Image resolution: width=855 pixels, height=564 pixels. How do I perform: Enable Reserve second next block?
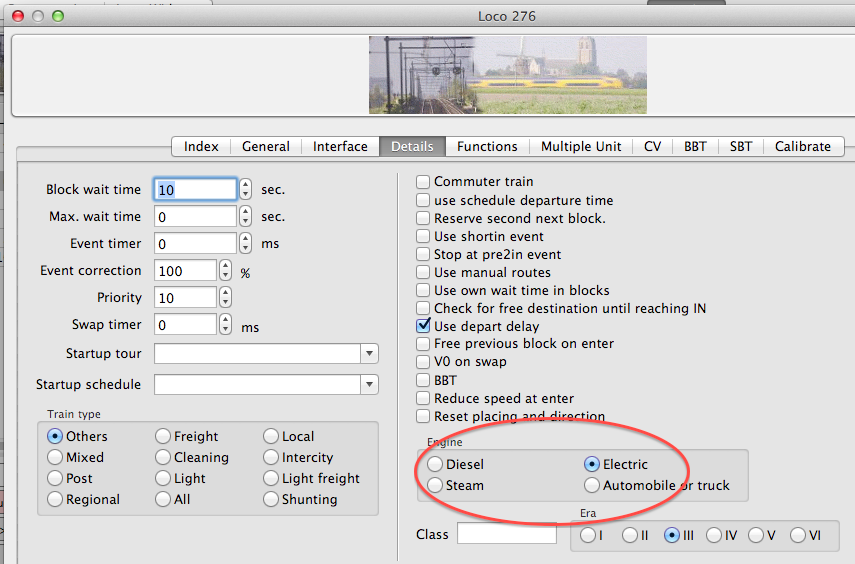pos(423,218)
